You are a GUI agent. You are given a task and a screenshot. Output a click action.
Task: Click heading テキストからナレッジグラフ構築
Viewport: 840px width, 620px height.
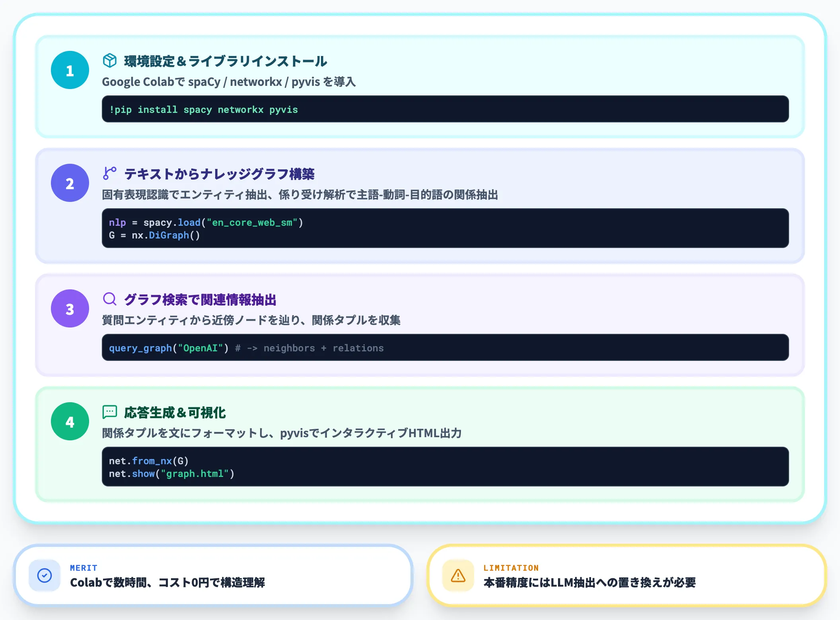pyautogui.click(x=219, y=174)
